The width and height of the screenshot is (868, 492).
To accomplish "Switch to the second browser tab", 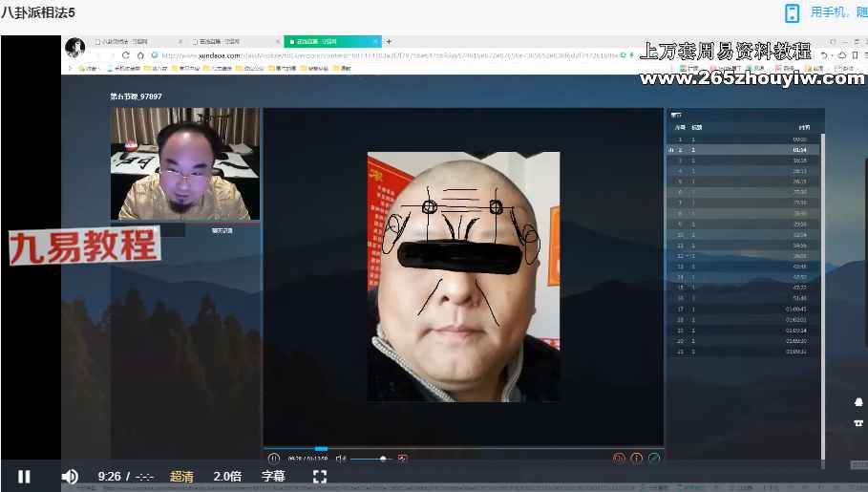I will pos(235,41).
